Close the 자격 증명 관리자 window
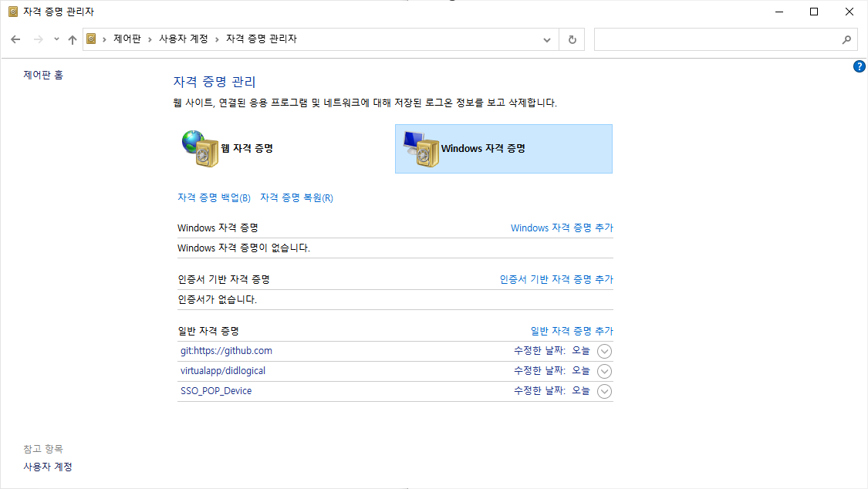 pos(849,12)
